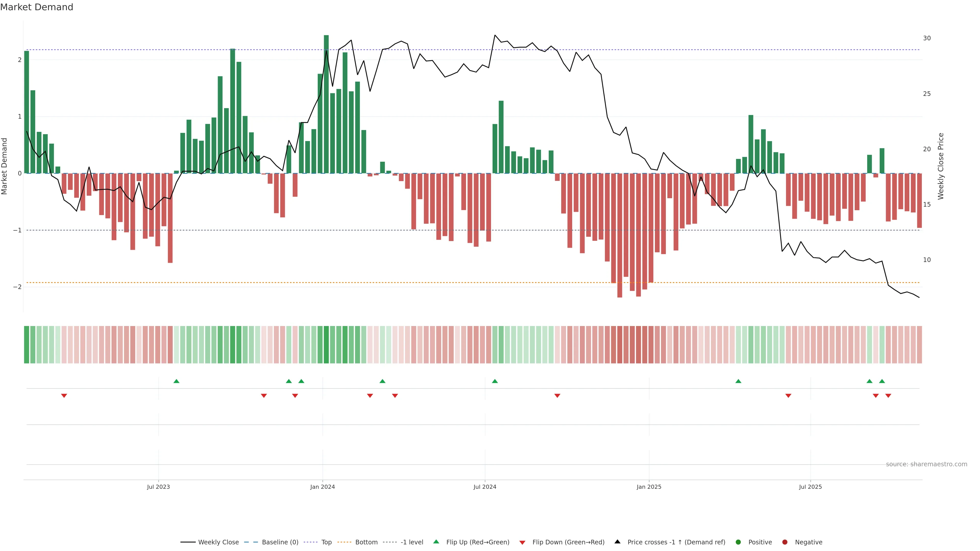Click the orange dotted Bottom legend icon
Viewport: 980px width, 551px height.
[x=344, y=542]
